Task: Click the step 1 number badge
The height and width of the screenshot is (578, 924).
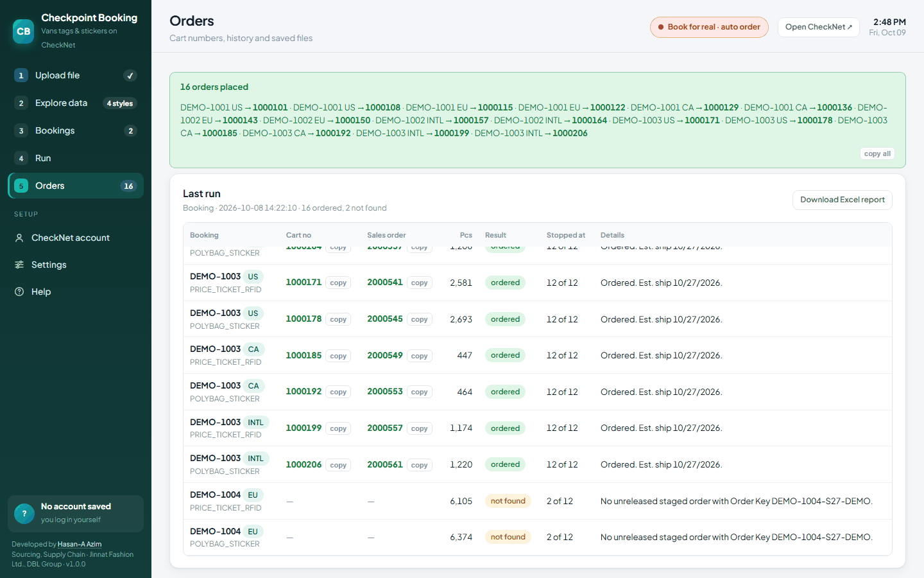Action: [x=21, y=76]
